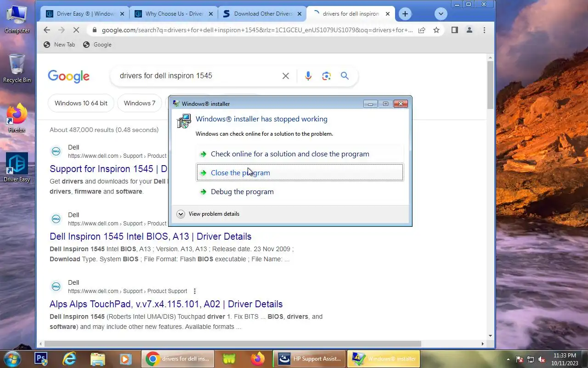Open Photoshop from the taskbar
Viewport: 588px width, 368px height.
pyautogui.click(x=41, y=359)
